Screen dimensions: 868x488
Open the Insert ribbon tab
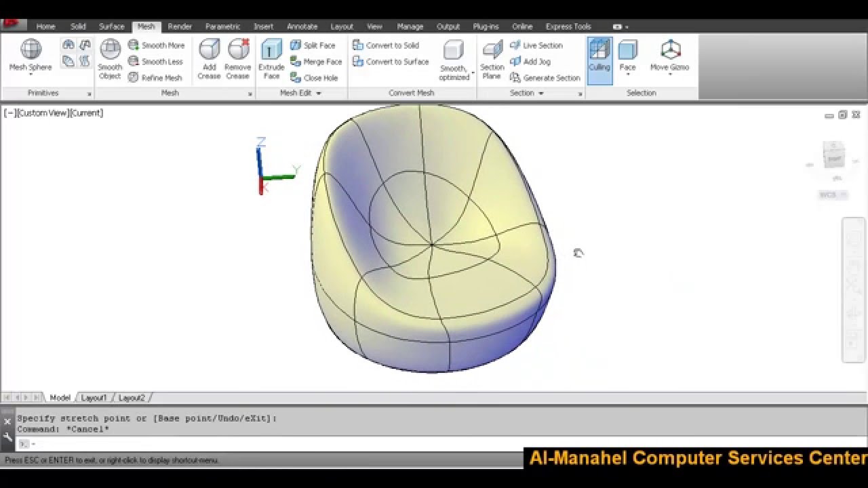click(x=263, y=26)
